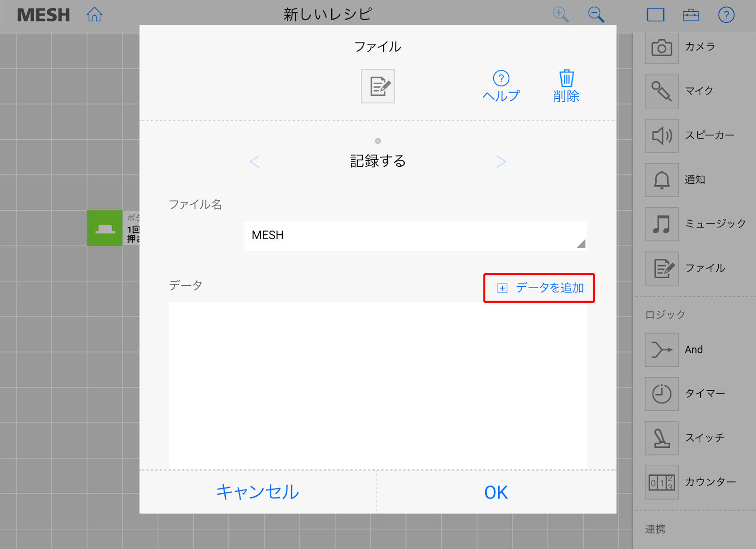Select the Timer (タイマー) clock icon

(661, 394)
